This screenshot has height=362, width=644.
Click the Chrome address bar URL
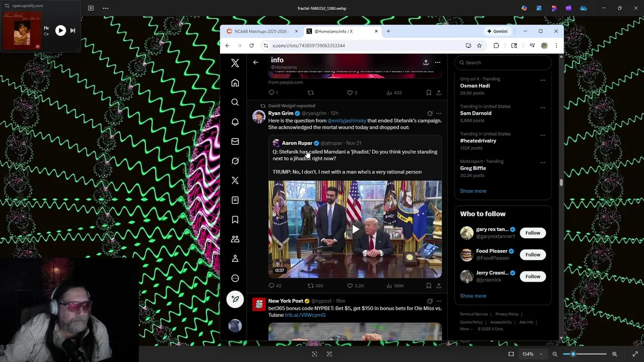308,46
